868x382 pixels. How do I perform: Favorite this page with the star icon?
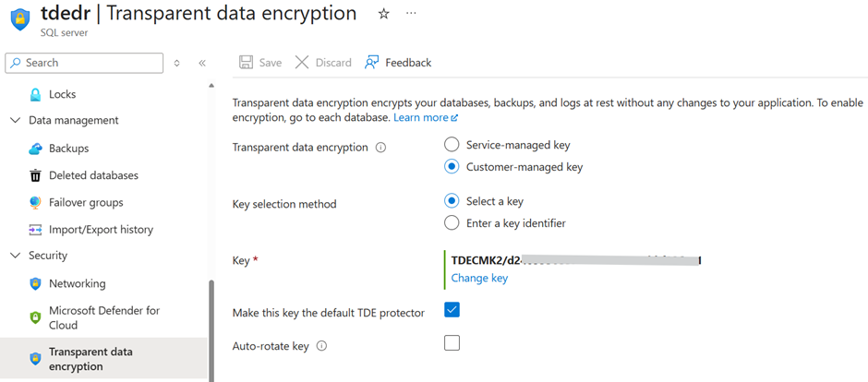(x=383, y=14)
